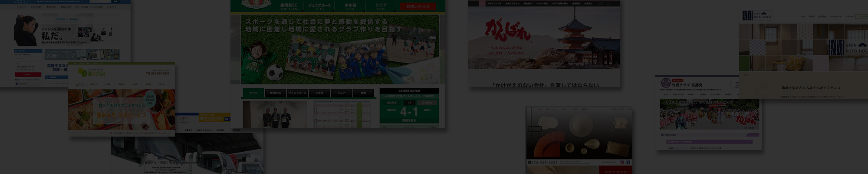Open ジュニアユース U-15 nav item
Viewport: 868px width, 174px height.
[319, 7]
